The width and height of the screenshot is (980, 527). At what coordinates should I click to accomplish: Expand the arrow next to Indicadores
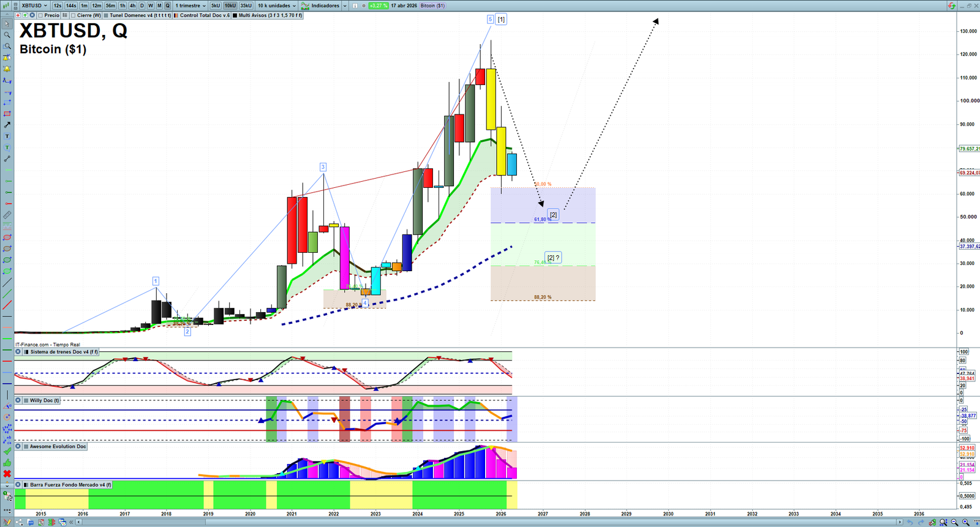(x=345, y=6)
